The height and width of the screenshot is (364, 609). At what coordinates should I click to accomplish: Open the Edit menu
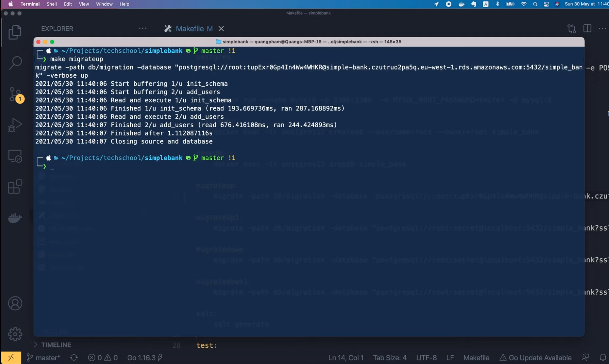click(68, 4)
